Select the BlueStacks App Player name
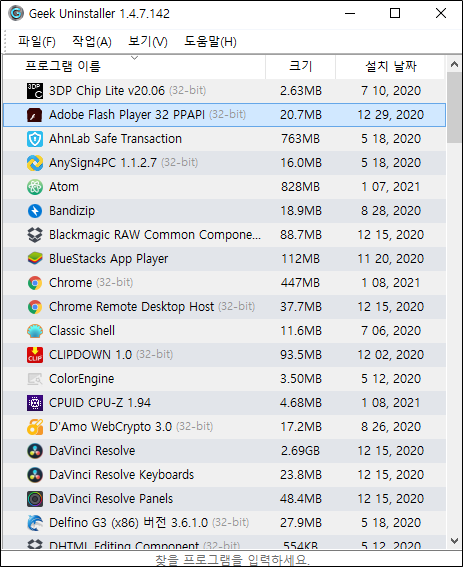 [109, 259]
